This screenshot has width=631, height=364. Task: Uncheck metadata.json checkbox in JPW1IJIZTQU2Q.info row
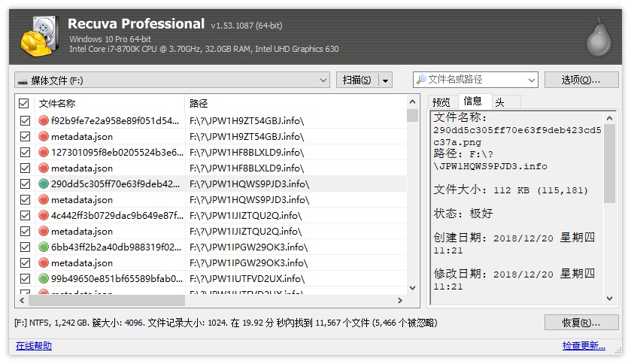[x=25, y=231]
